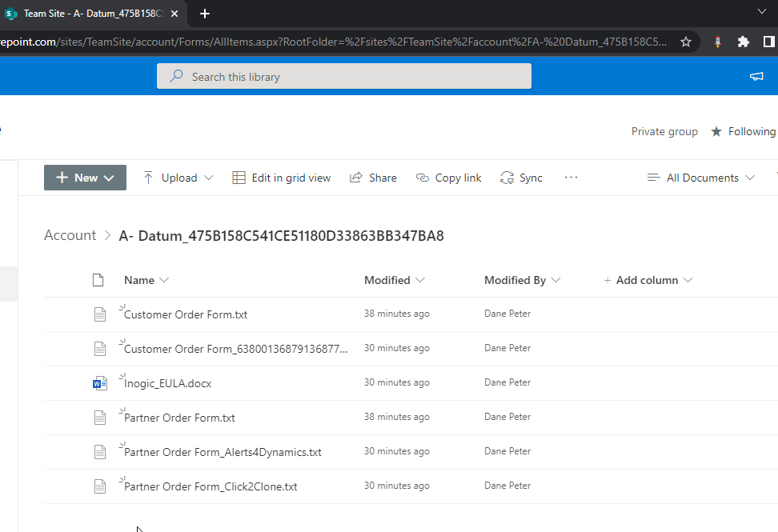Open the All Documents view selector

700,178
